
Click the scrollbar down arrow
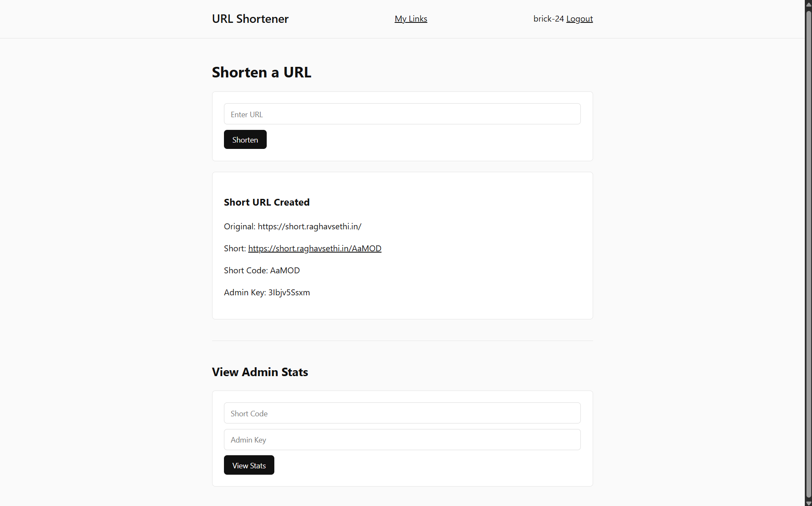pos(808,503)
